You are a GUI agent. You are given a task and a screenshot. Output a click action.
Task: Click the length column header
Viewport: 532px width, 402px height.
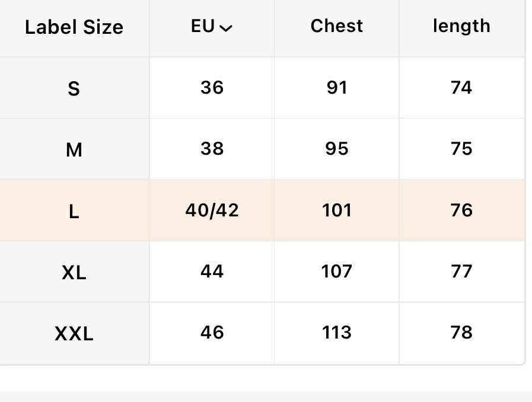(461, 26)
